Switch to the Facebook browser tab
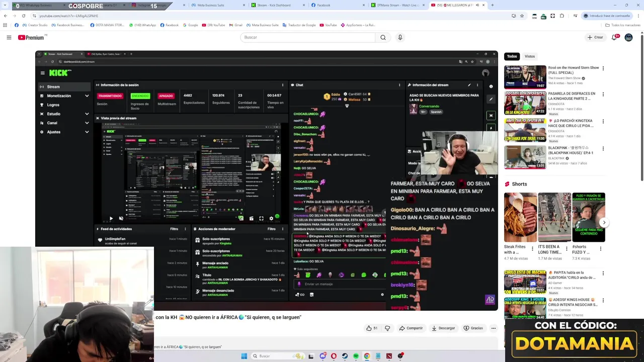This screenshot has width=644, height=362. click(337, 5)
